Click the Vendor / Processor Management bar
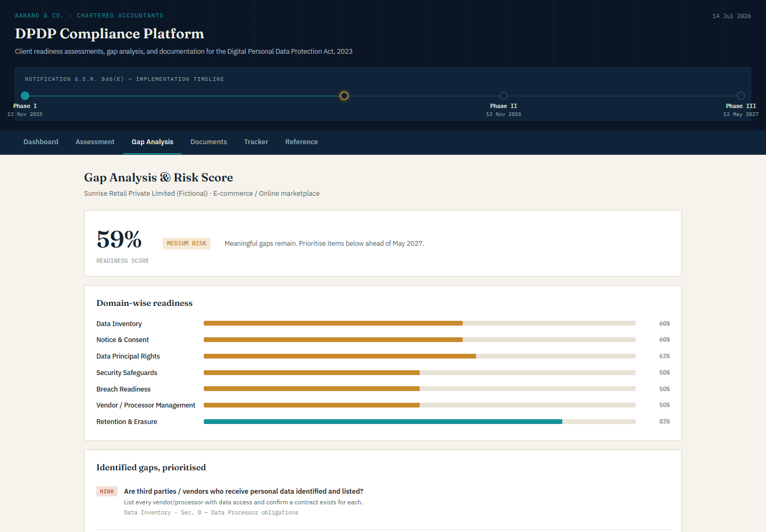766x532 pixels. coord(420,405)
